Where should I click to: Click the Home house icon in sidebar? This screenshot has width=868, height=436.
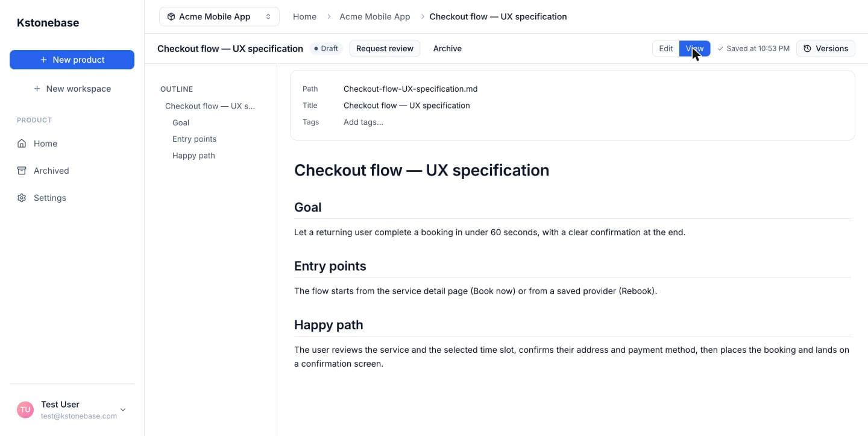pyautogui.click(x=22, y=144)
